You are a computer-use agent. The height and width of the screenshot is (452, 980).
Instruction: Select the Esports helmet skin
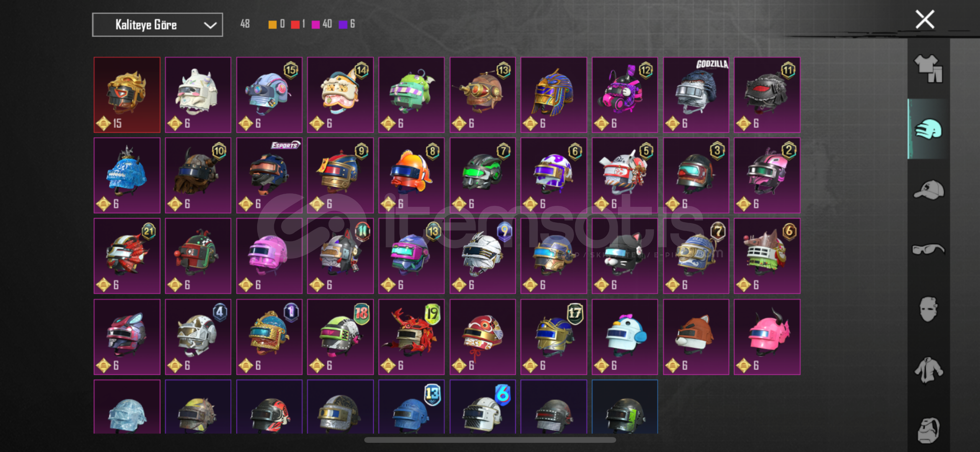coord(269,175)
